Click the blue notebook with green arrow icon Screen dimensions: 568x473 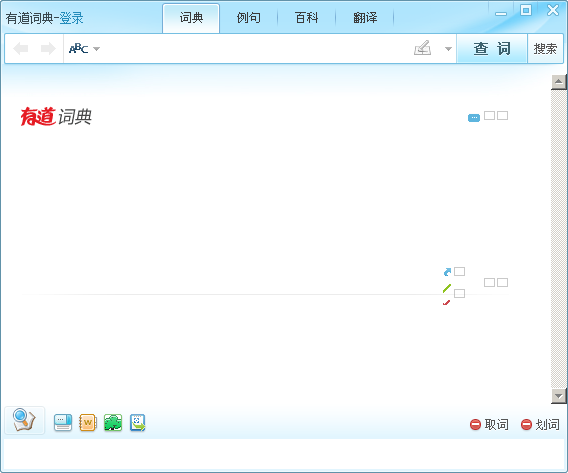click(138, 423)
